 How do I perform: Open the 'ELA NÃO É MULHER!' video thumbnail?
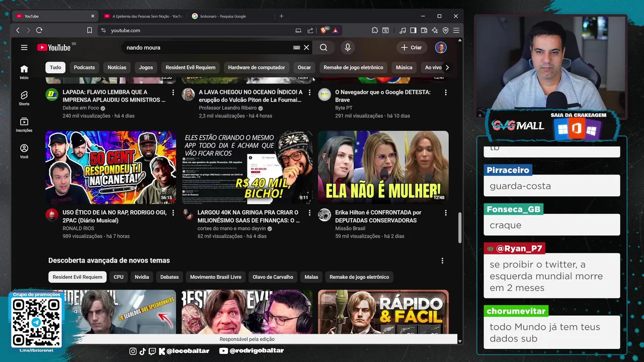tap(383, 167)
